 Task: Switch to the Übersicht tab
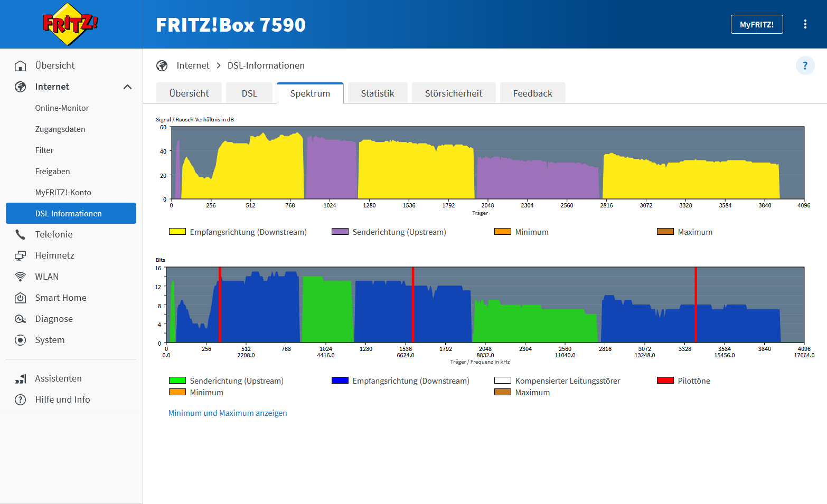tap(189, 93)
